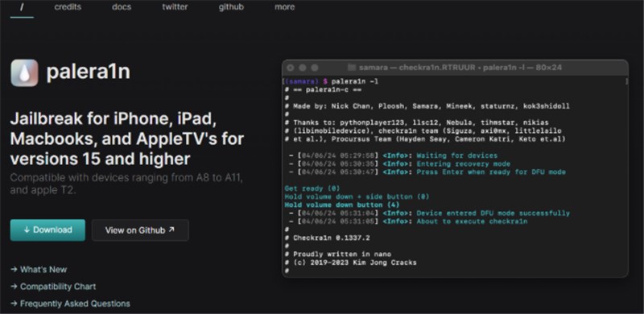
Task: Go to the docs page
Action: (x=122, y=7)
